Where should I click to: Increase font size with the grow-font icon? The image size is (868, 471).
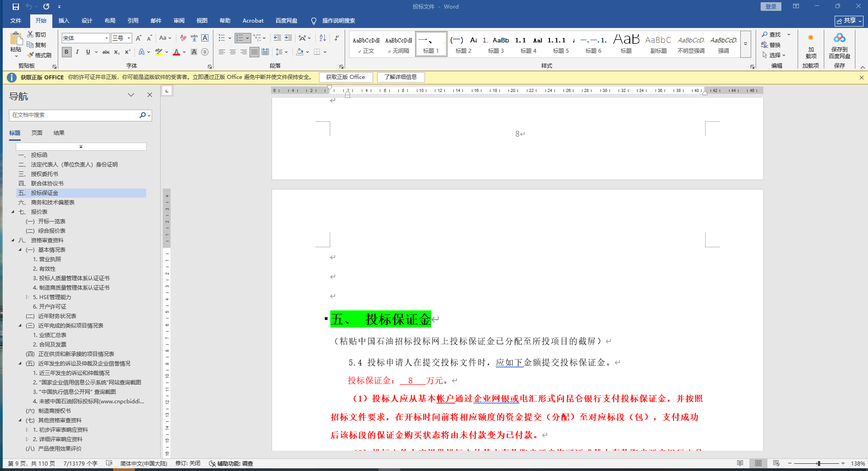[139, 38]
